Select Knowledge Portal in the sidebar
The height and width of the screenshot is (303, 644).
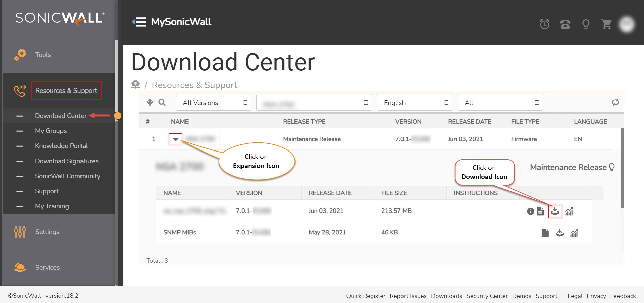(x=61, y=146)
